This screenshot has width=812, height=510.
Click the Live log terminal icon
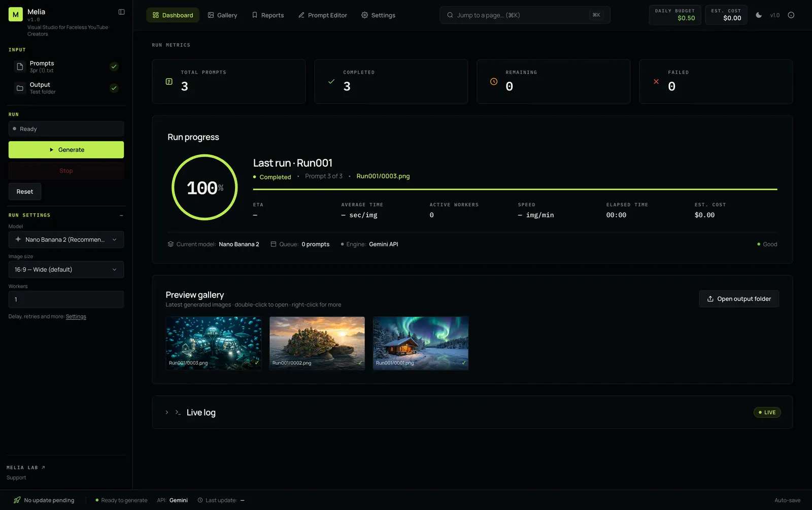click(178, 412)
